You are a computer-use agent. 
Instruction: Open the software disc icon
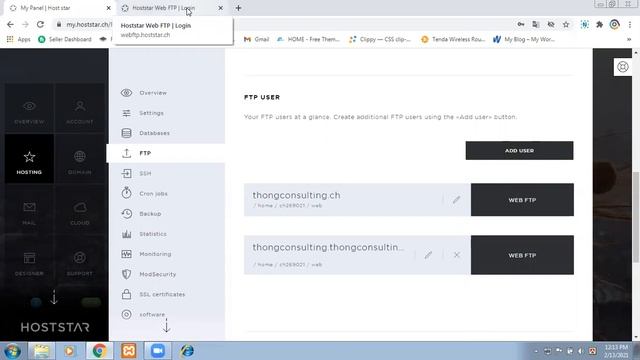click(127, 314)
